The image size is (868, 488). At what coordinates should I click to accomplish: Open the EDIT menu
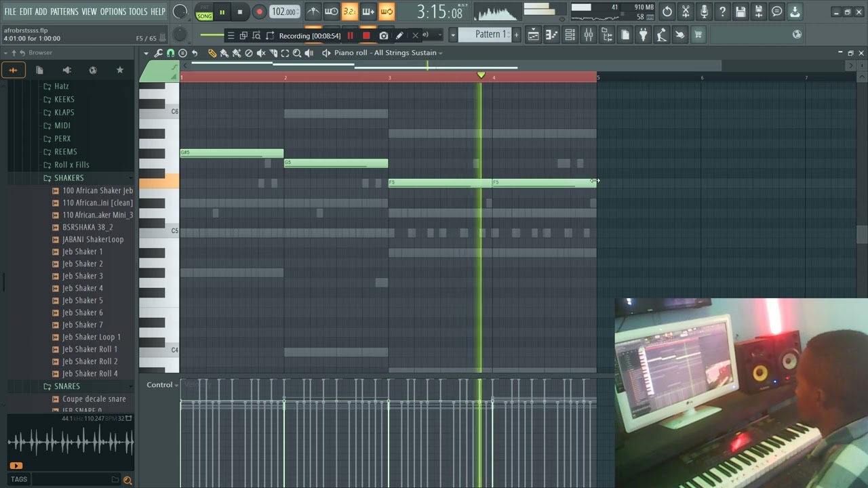tap(26, 12)
